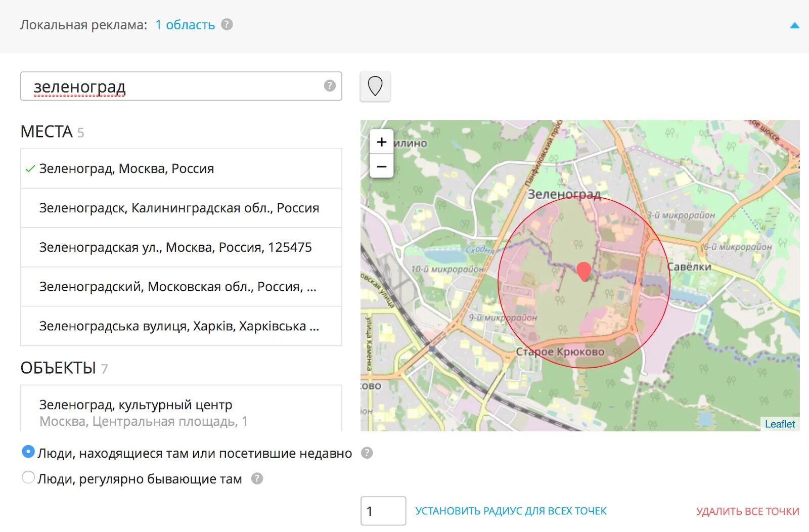
Task: Select 'Зеленоград, Москва, Россия' place
Action: tap(181, 168)
